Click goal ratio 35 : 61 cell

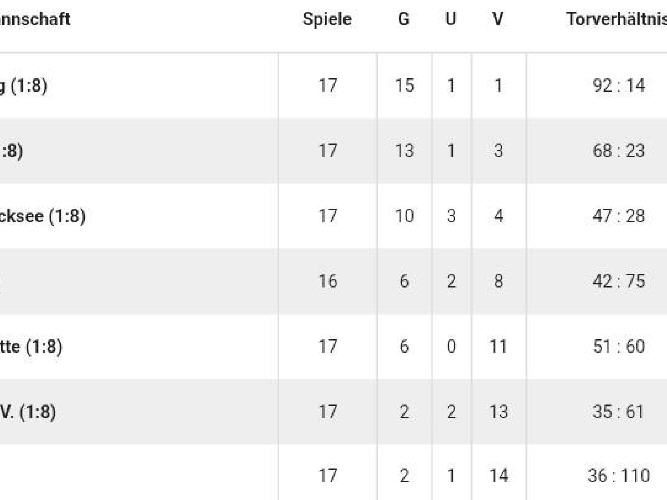[618, 411]
